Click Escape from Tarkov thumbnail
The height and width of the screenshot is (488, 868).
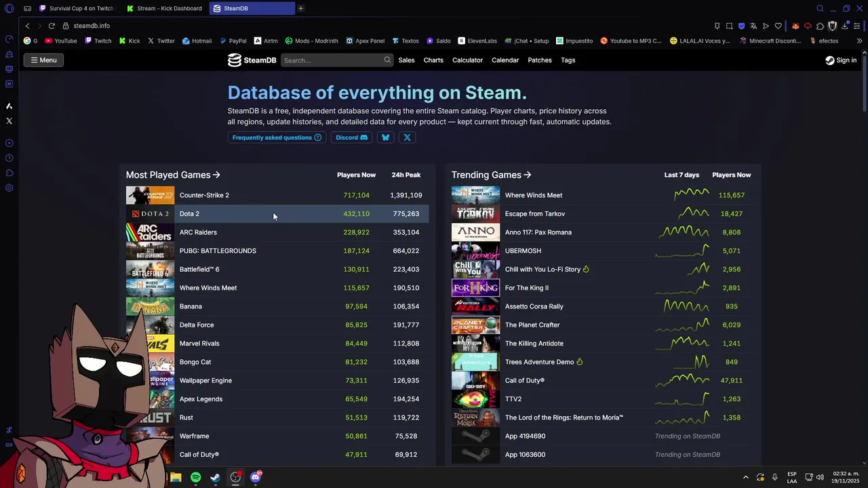[x=475, y=213]
